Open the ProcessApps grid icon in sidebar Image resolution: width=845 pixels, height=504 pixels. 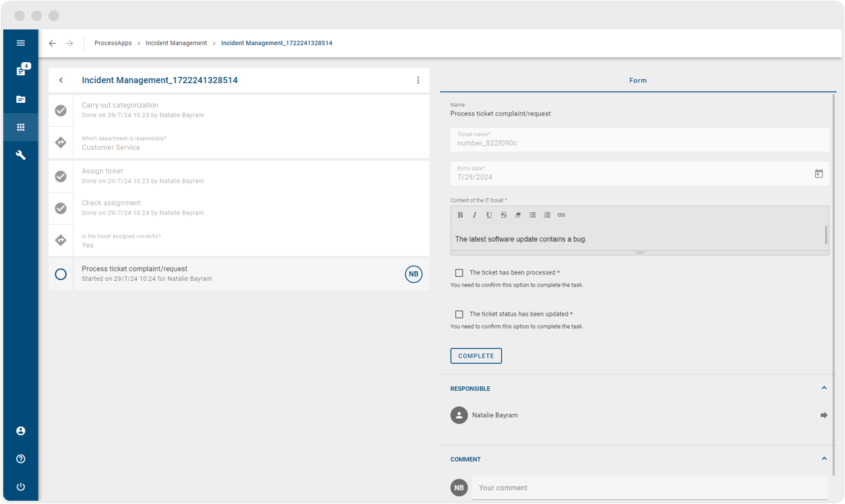click(21, 128)
